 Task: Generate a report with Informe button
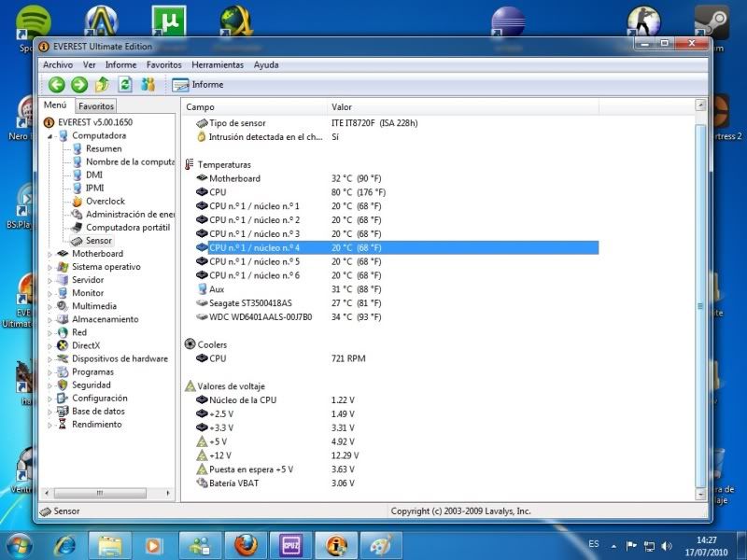(x=198, y=85)
